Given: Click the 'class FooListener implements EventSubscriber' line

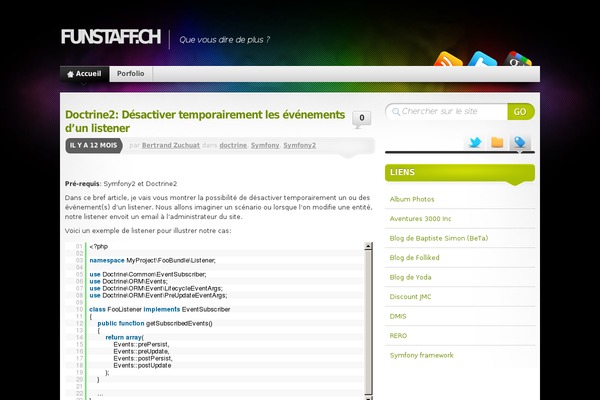Looking at the screenshot, I should tap(160, 309).
